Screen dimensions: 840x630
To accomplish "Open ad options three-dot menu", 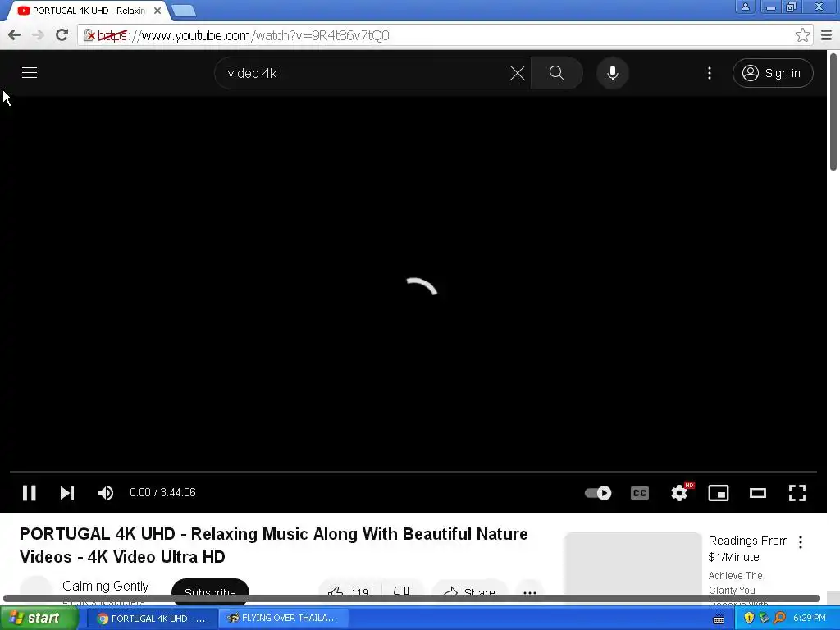I will click(801, 542).
